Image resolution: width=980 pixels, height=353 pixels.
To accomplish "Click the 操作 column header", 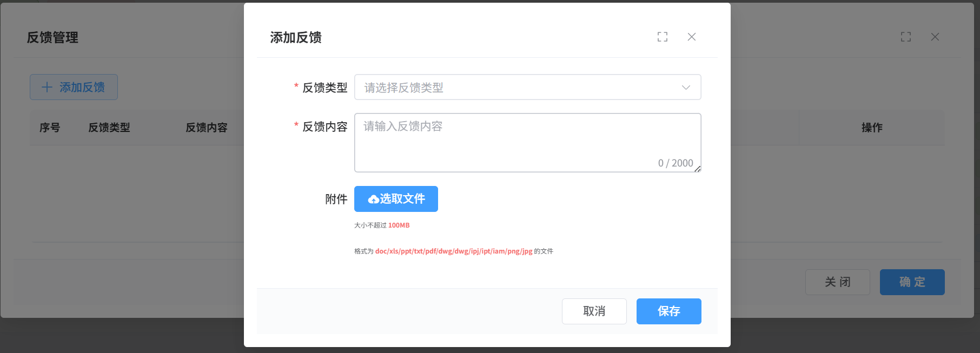I will pyautogui.click(x=872, y=128).
